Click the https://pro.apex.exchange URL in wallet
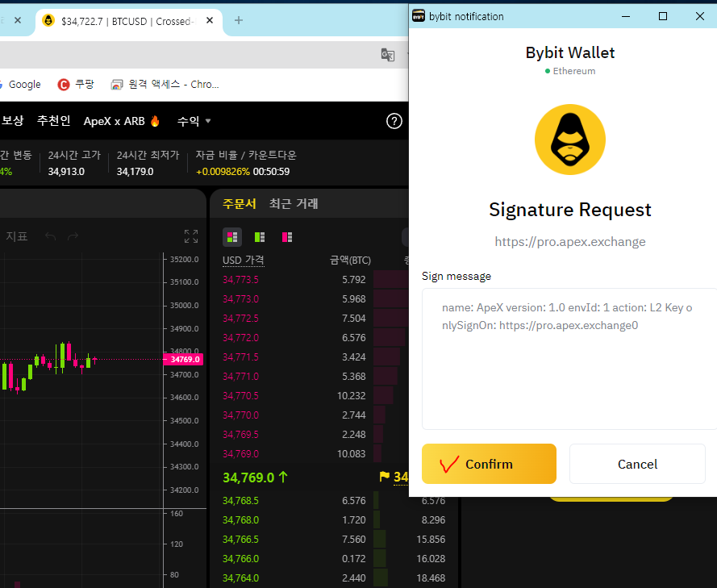 tap(570, 241)
